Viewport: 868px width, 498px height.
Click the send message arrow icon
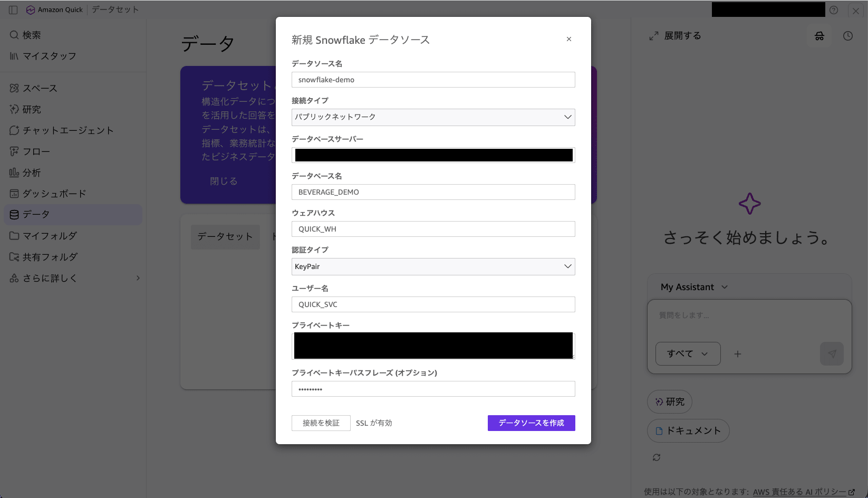point(832,354)
